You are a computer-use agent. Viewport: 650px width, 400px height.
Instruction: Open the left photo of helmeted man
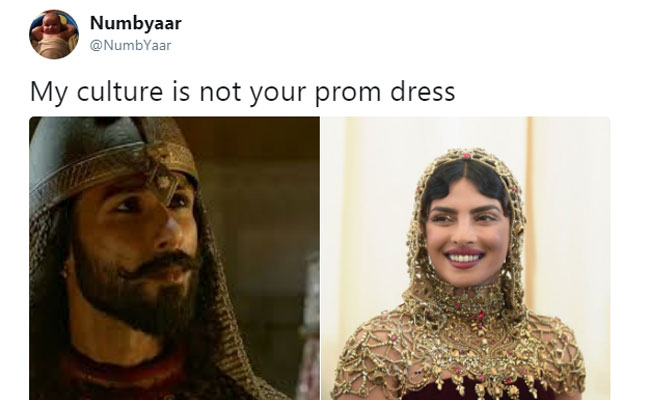[x=175, y=258]
